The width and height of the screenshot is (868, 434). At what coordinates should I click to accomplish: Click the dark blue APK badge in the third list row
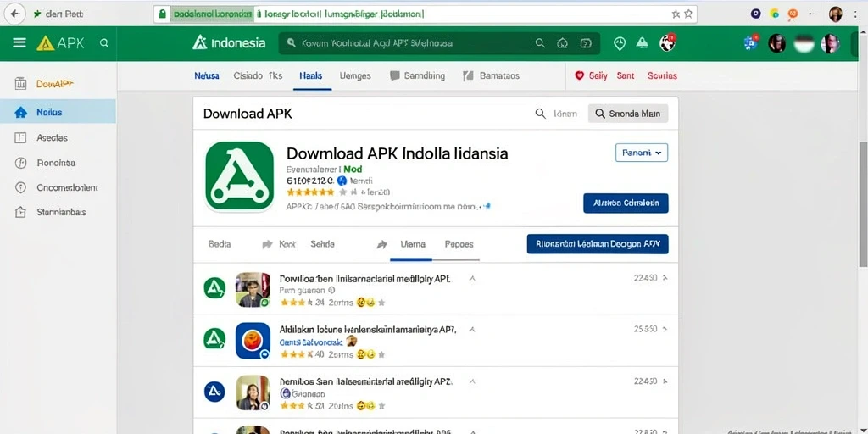[x=214, y=392]
